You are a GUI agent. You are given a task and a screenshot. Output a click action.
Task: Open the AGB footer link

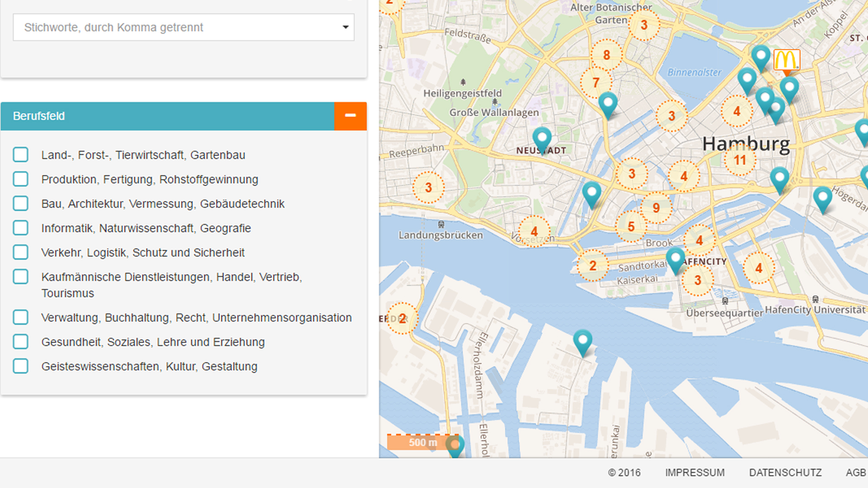tap(855, 473)
